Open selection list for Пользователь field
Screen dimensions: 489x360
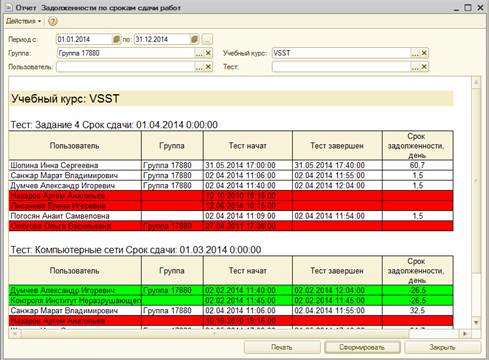pos(199,67)
